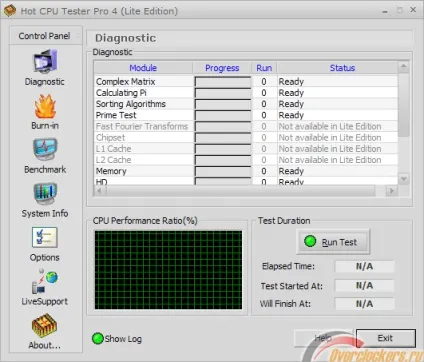424x362 pixels.
Task: Click the Prime Test progress bar
Action: click(x=223, y=116)
